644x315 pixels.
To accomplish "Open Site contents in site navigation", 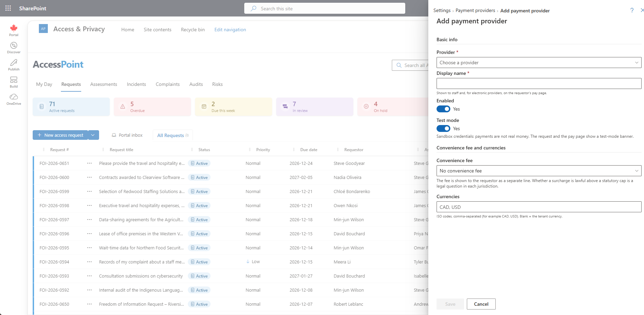I will [158, 30].
